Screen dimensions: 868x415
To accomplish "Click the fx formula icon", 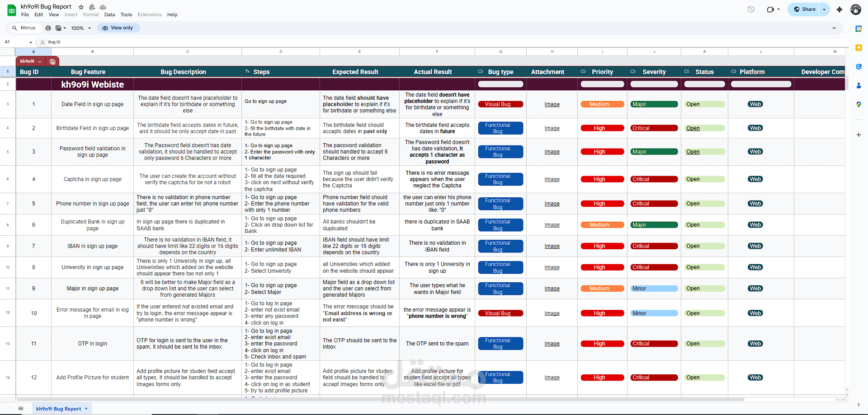I will coord(42,42).
